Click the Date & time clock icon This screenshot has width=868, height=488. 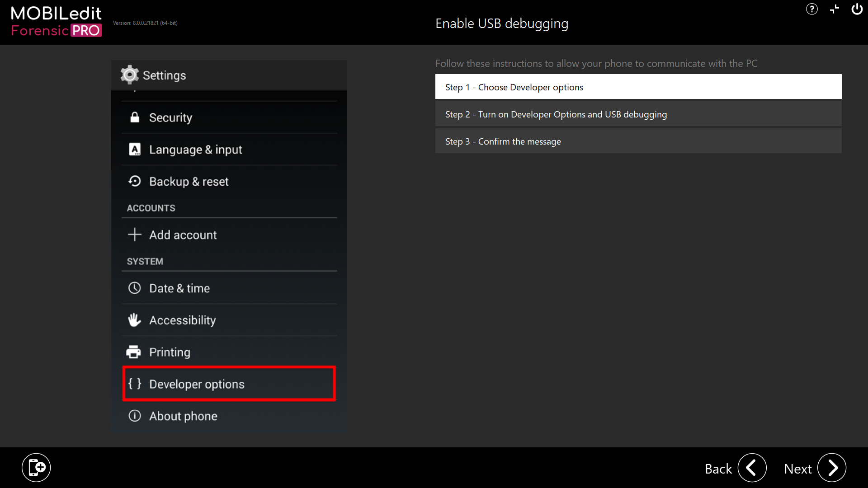[135, 288]
